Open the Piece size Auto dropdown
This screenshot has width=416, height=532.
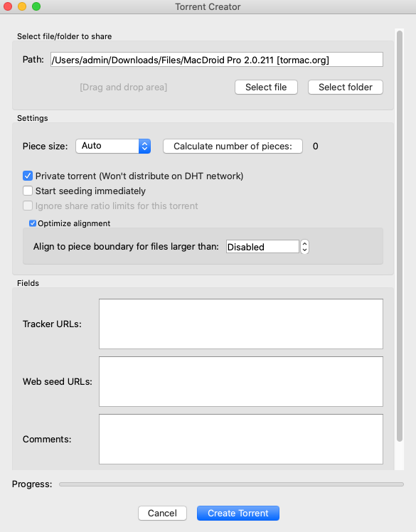click(113, 146)
